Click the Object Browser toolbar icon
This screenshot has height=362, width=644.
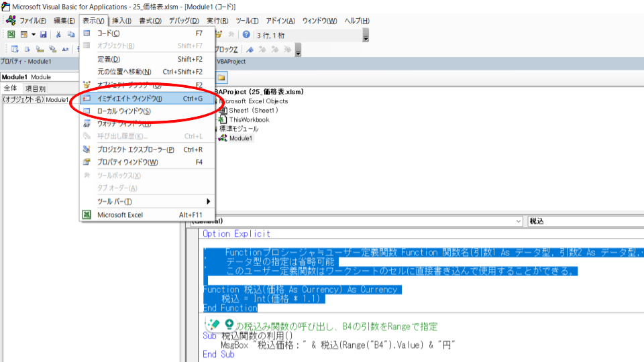pos(219,34)
